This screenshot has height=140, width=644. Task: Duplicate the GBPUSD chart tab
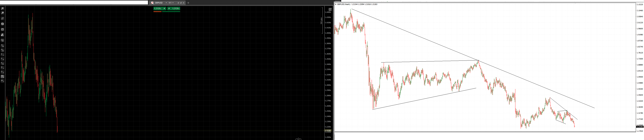pyautogui.click(x=181, y=3)
